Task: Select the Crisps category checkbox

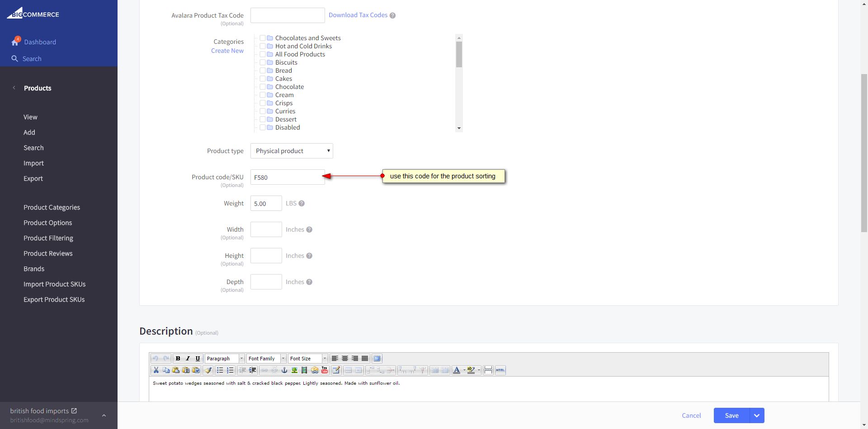Action: (262, 103)
